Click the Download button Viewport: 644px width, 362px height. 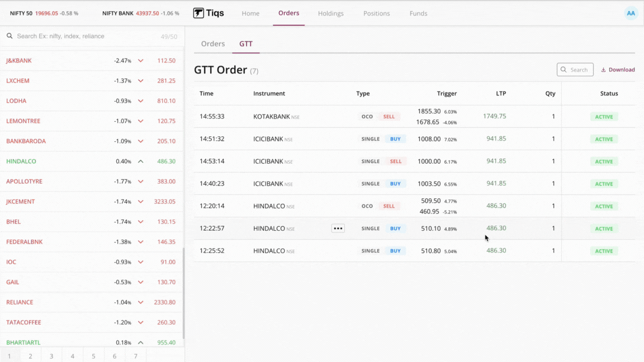[618, 70]
